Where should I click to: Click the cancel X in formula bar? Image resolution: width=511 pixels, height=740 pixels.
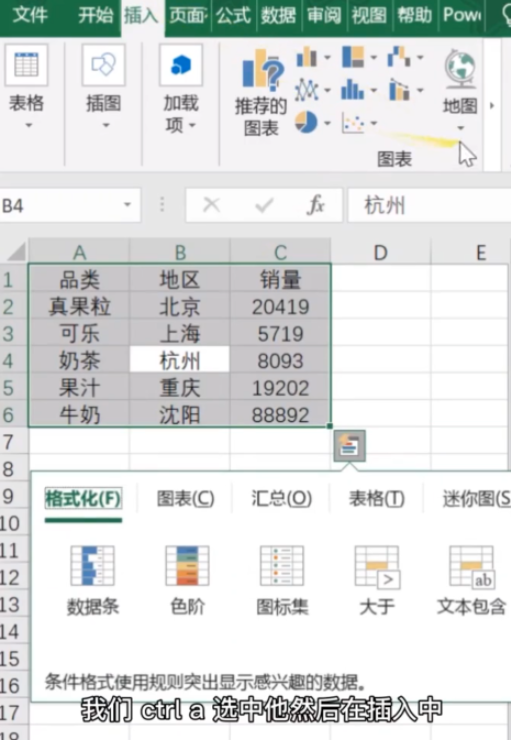(211, 205)
